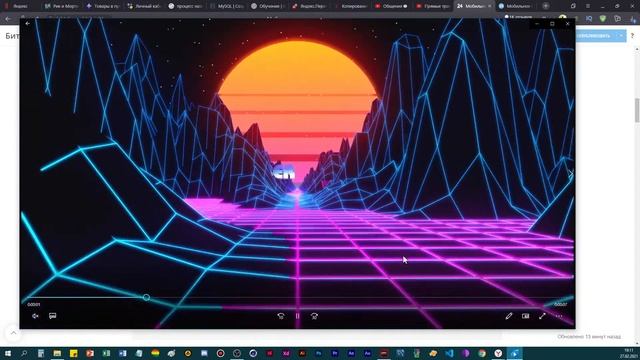Click the green shield extension icon
This screenshot has height=360, width=640.
pyautogui.click(x=603, y=19)
